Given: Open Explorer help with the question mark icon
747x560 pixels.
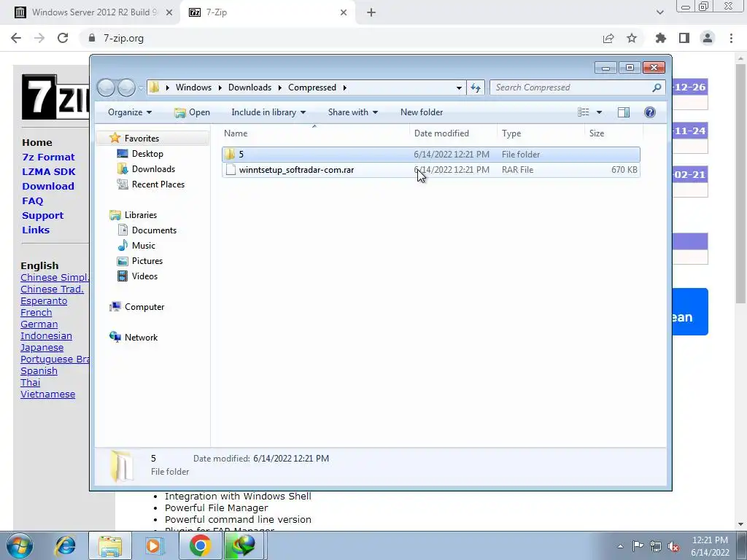Looking at the screenshot, I should pyautogui.click(x=650, y=112).
